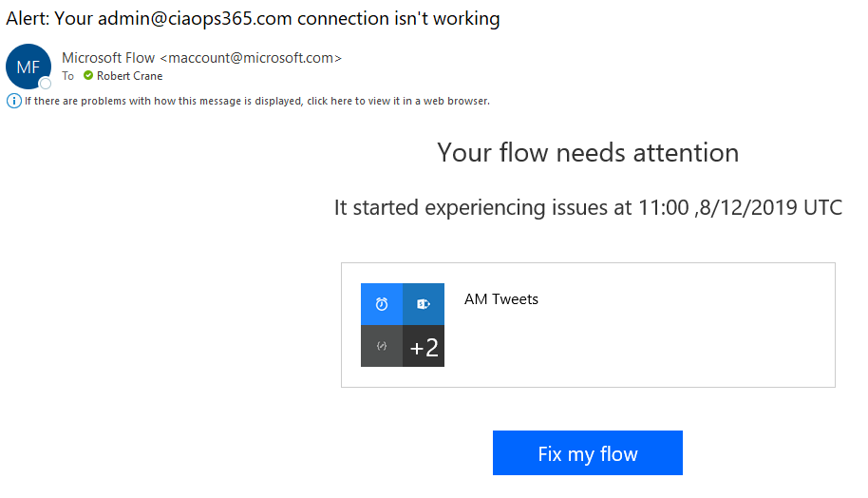This screenshot has height=498, width=868.
Task: Click the maccount@microsoft.com sender address
Action: [251, 58]
